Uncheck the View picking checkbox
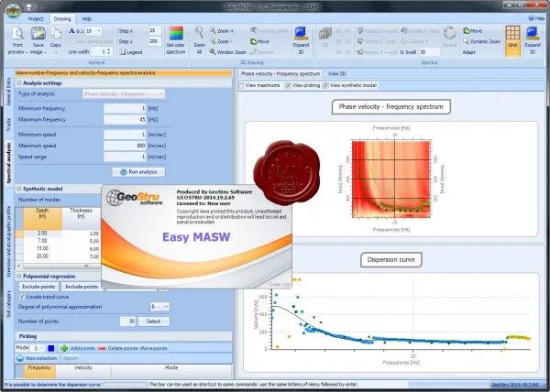Viewport: 550px width, 392px height. click(x=289, y=85)
